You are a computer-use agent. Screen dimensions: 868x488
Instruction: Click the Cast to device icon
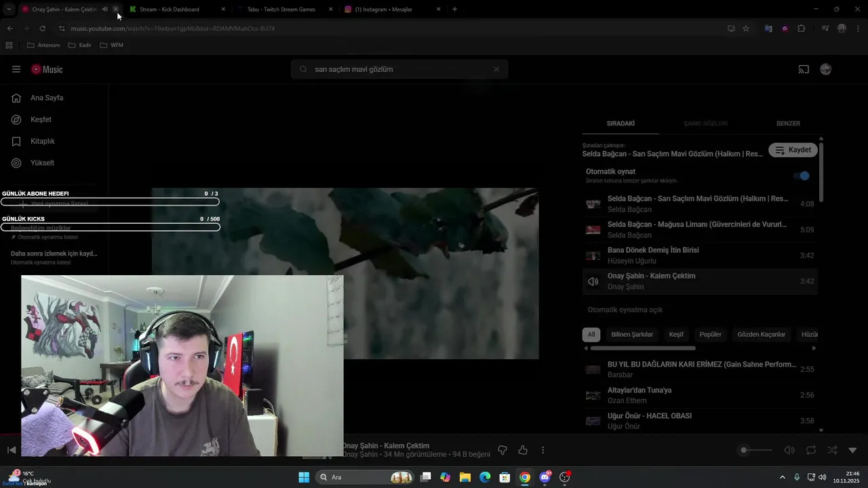[x=804, y=69]
